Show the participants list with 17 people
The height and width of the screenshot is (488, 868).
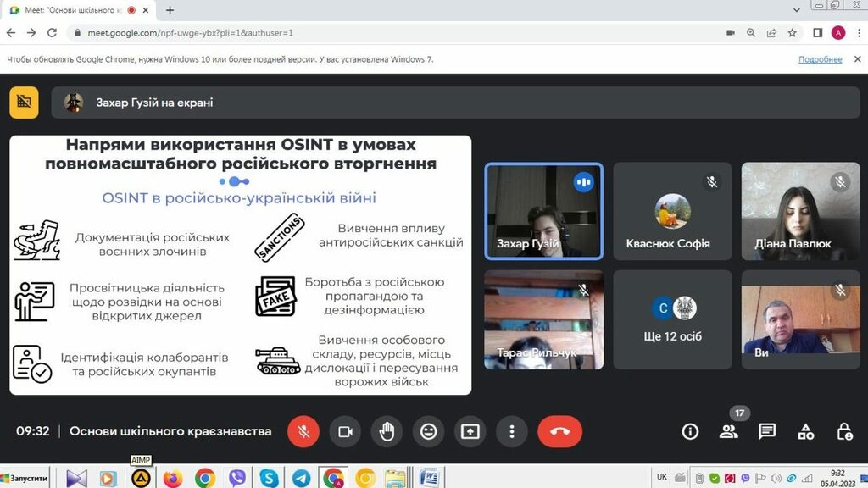pyautogui.click(x=728, y=431)
